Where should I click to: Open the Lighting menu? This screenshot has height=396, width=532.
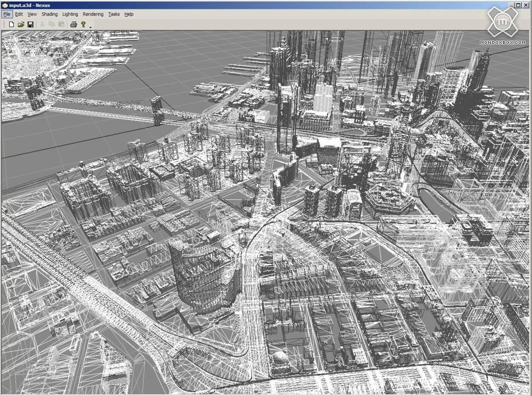(70, 14)
